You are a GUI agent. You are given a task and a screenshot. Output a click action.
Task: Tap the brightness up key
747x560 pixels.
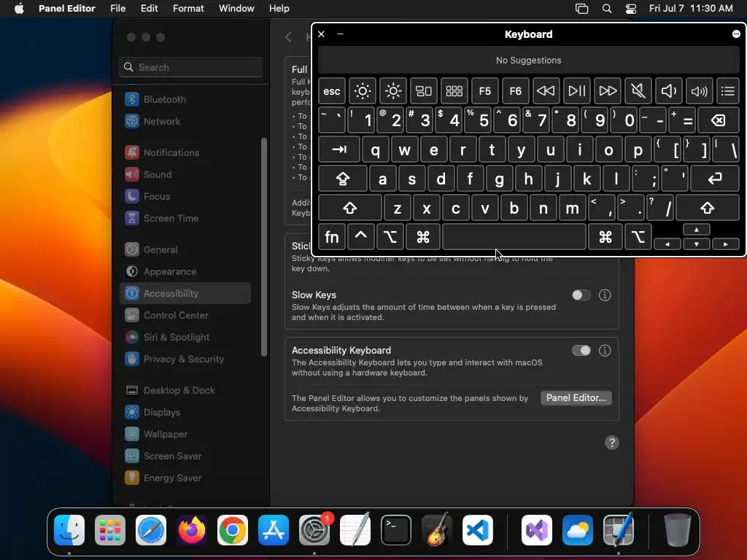[x=393, y=91]
